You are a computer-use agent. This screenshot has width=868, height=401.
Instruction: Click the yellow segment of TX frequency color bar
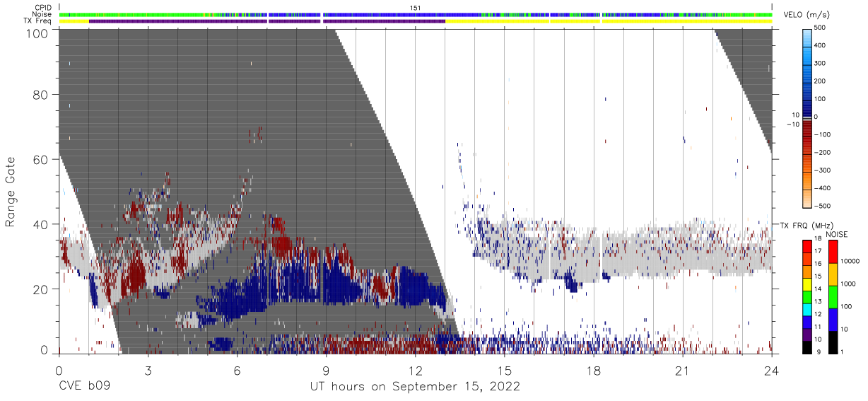tap(808, 284)
